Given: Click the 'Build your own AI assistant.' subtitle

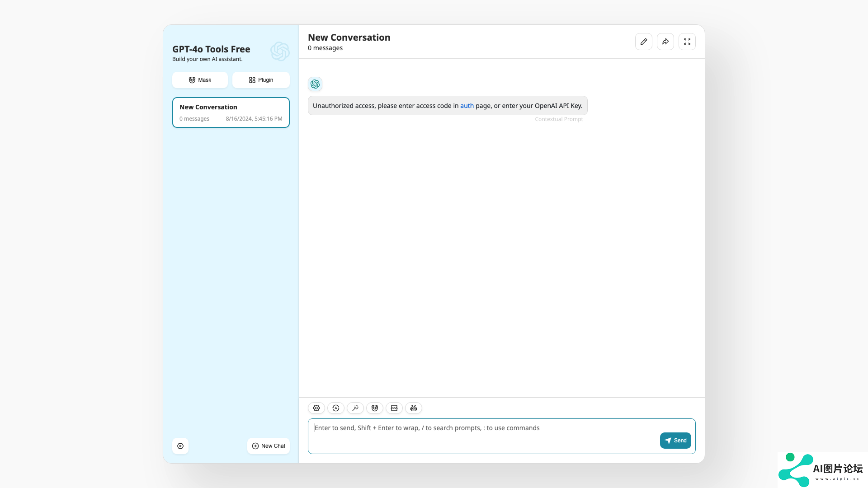Looking at the screenshot, I should 208,59.
